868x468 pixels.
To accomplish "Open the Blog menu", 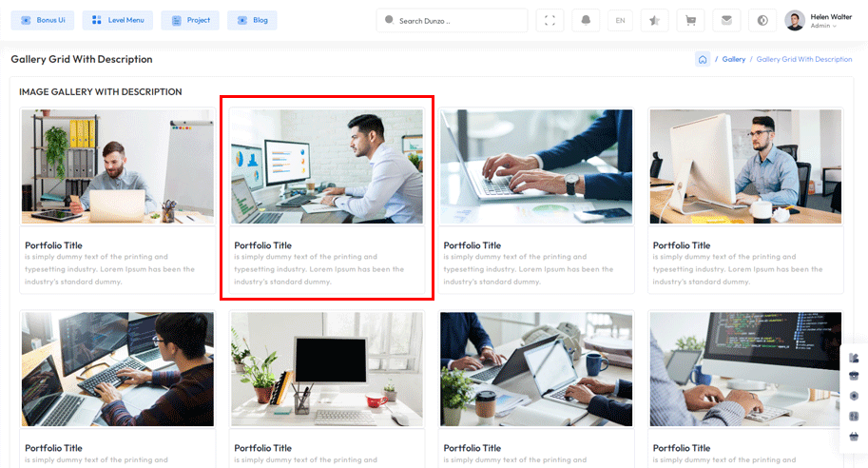I will pyautogui.click(x=252, y=20).
